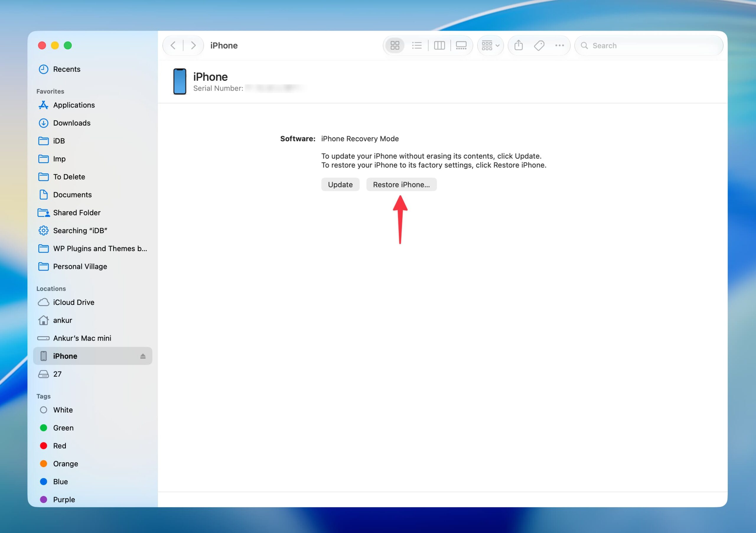Viewport: 756px width, 533px height.
Task: Select the Purple tag dot
Action: tap(43, 500)
